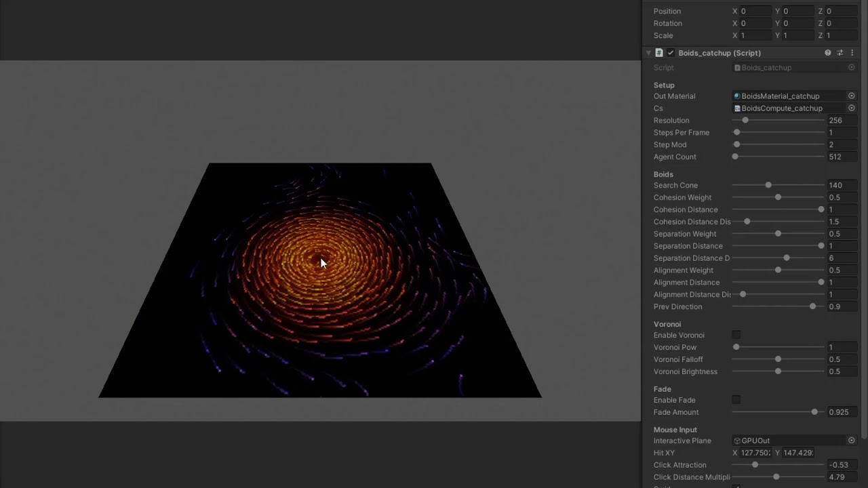The height and width of the screenshot is (488, 868).
Task: Click the Voronoi Brightness slider
Action: [778, 372]
